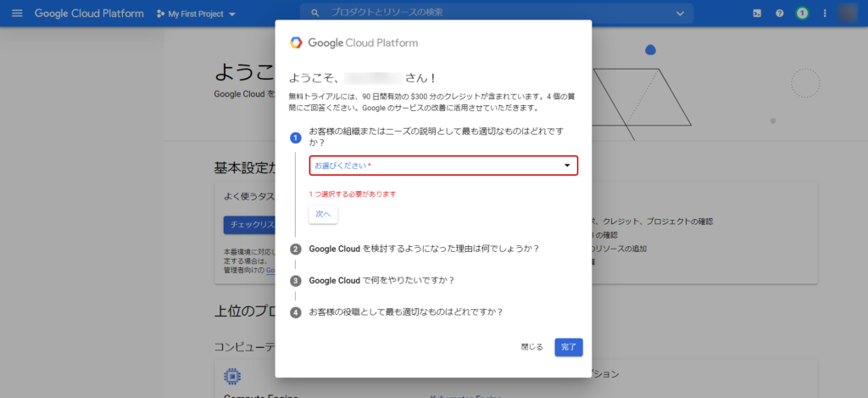Click the search magnifier icon

315,13
